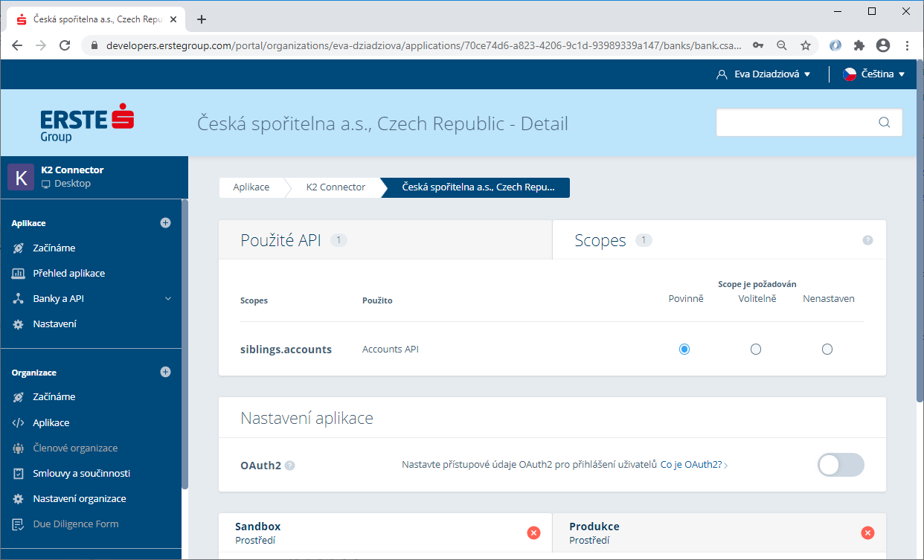The image size is (924, 560).
Task: Click the browser back arrow
Action: click(17, 45)
